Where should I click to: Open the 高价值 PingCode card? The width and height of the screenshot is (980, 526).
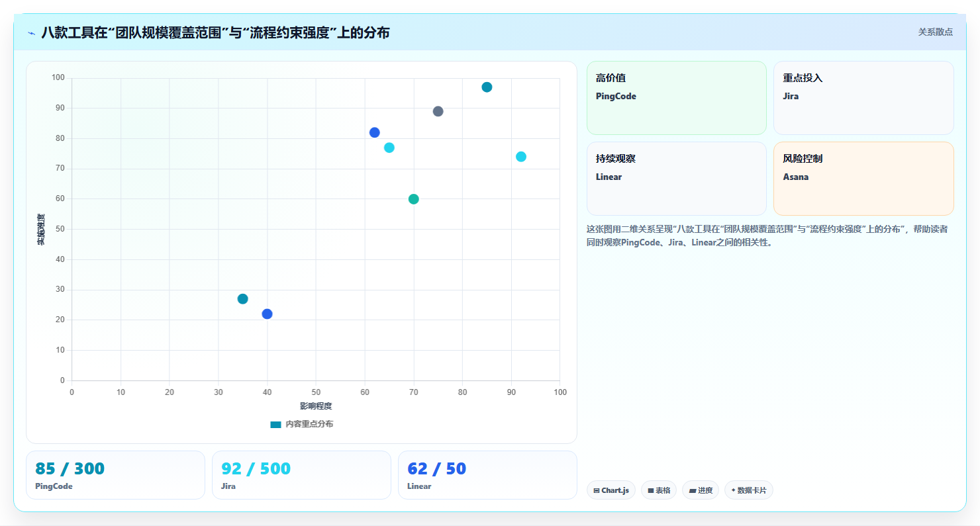(676, 98)
